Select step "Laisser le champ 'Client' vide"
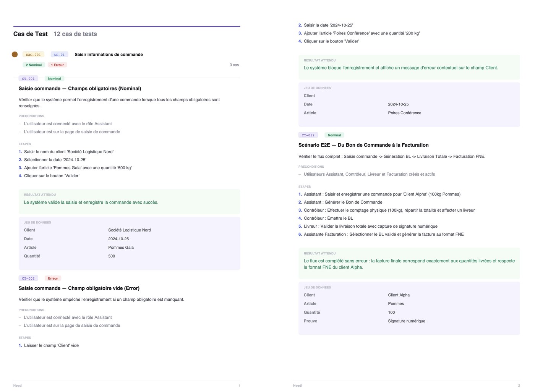Screen dimensions: 535x392 click(x=52, y=345)
